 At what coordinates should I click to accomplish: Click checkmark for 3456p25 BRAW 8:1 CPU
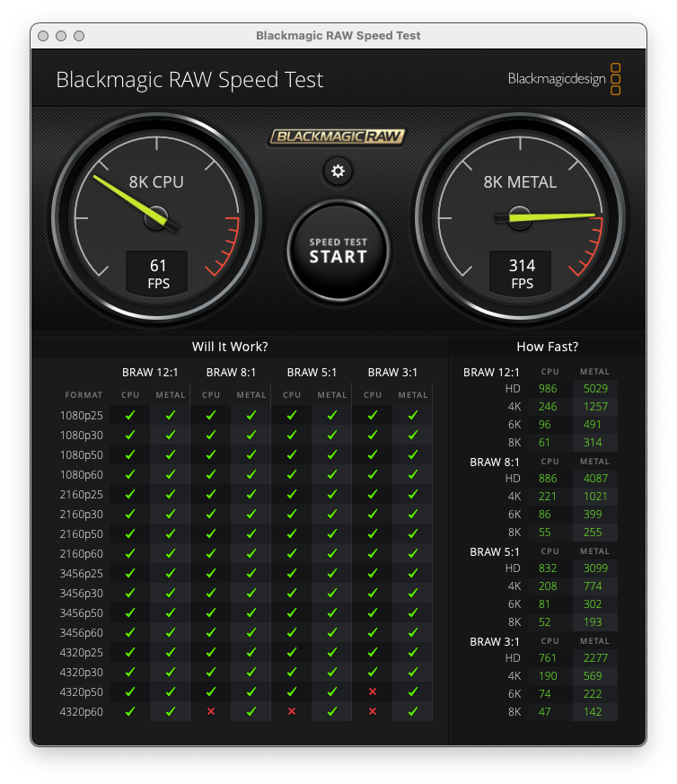(210, 574)
